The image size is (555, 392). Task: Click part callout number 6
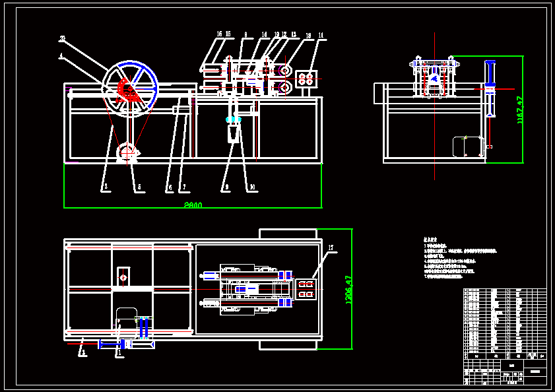[170, 187]
